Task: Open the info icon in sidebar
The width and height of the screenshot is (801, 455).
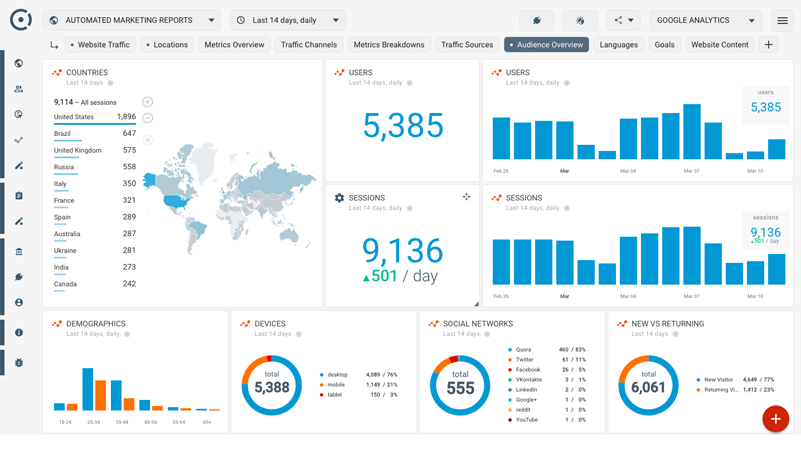Action: point(18,332)
